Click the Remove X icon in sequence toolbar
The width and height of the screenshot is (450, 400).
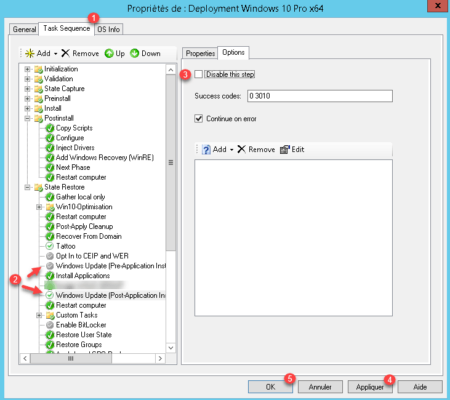[65, 53]
